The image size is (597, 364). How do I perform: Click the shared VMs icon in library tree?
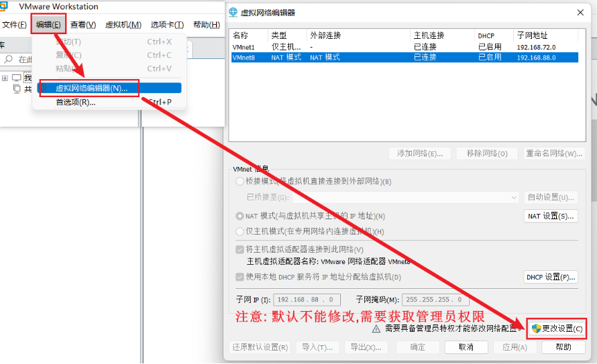(x=16, y=89)
